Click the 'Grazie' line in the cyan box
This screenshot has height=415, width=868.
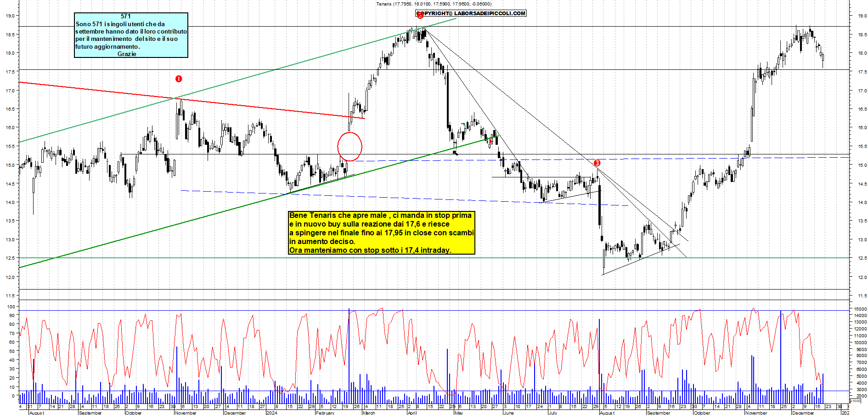[x=127, y=54]
